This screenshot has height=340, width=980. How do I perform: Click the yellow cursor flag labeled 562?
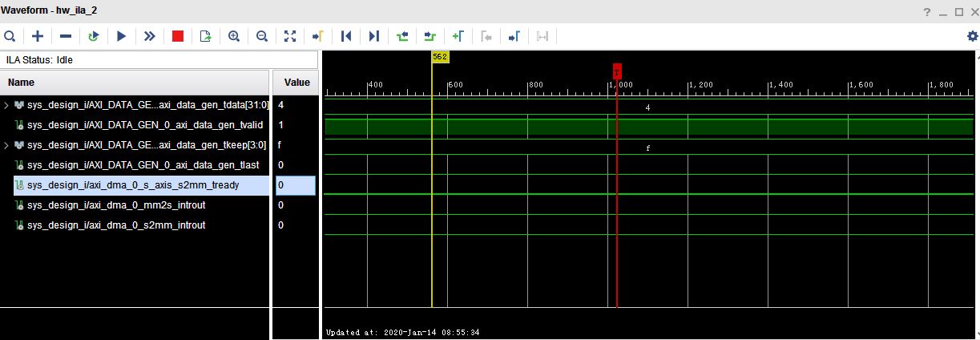[x=439, y=57]
